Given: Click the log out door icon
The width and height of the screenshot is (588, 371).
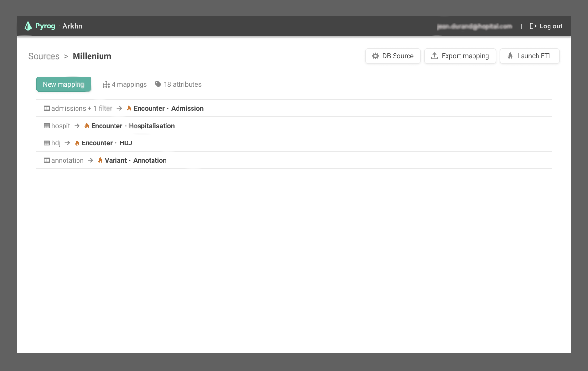Looking at the screenshot, I should (x=533, y=26).
